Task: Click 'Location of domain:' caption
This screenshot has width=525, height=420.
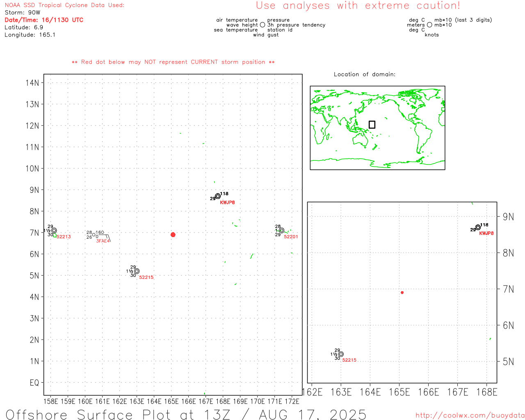Action: 365,74
